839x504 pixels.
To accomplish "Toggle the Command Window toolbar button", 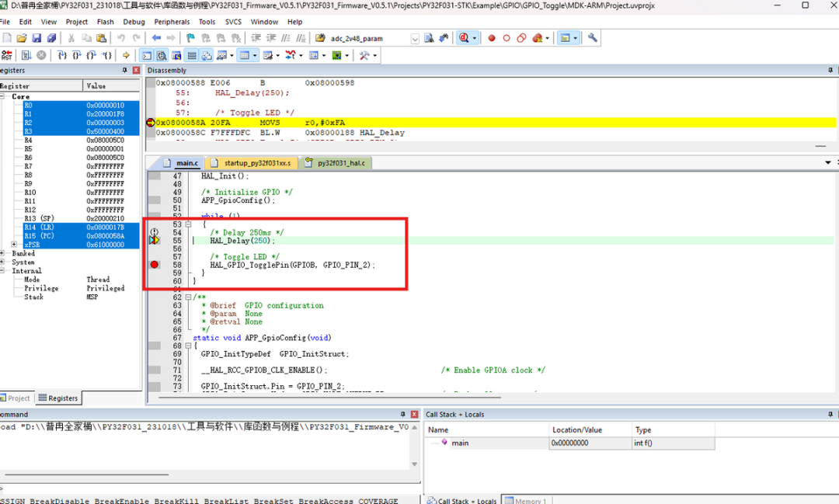I will point(147,56).
